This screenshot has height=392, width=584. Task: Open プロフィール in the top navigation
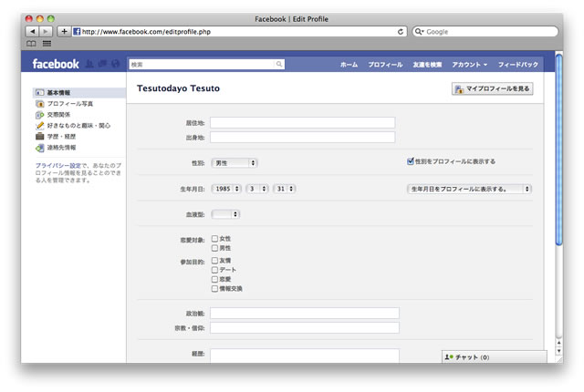pos(385,65)
